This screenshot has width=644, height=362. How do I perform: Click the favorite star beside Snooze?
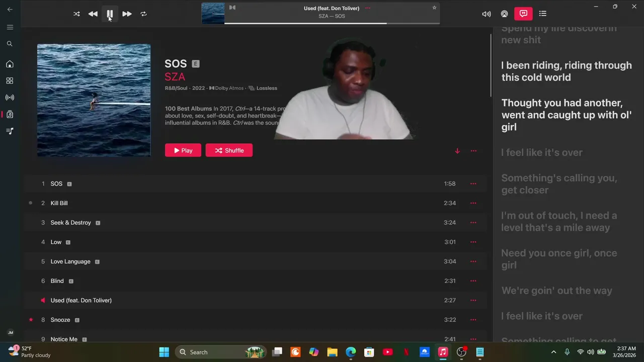(31, 320)
